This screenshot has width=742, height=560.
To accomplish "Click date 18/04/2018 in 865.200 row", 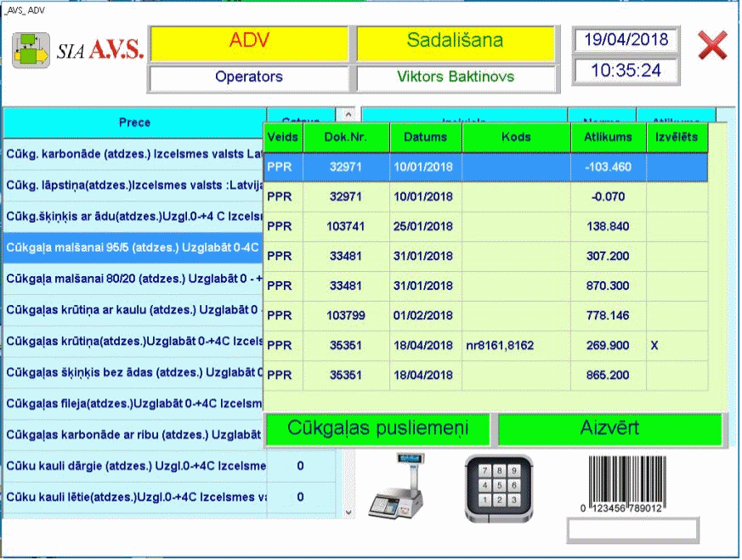I will click(x=423, y=375).
